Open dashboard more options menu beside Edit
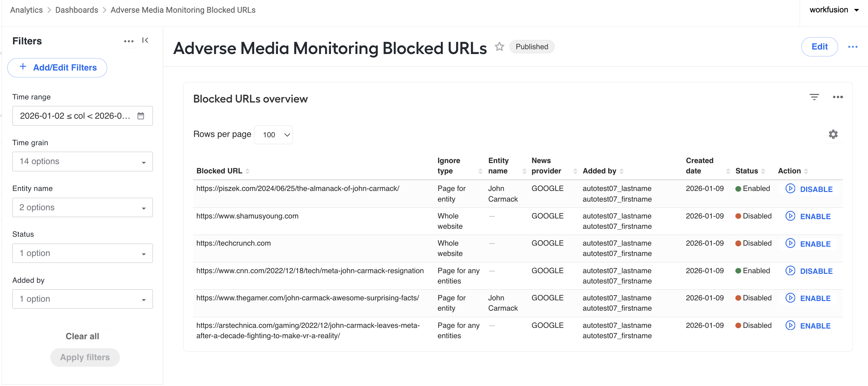 [853, 47]
